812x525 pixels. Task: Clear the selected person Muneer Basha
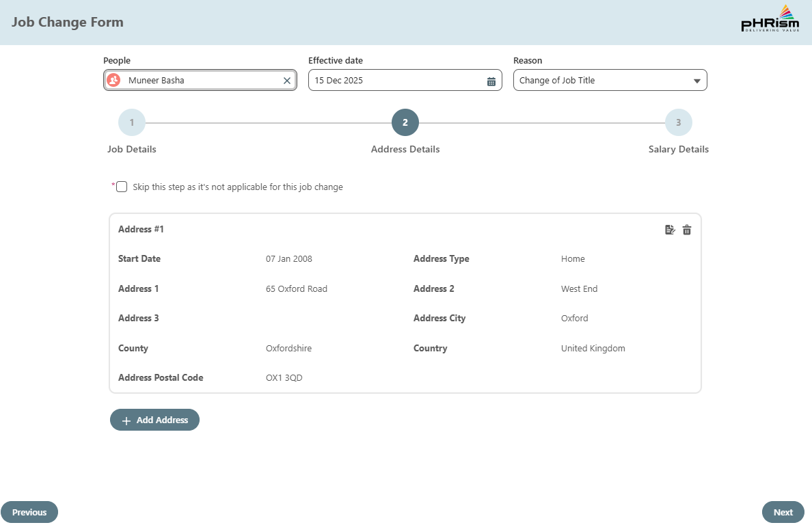[287, 81]
